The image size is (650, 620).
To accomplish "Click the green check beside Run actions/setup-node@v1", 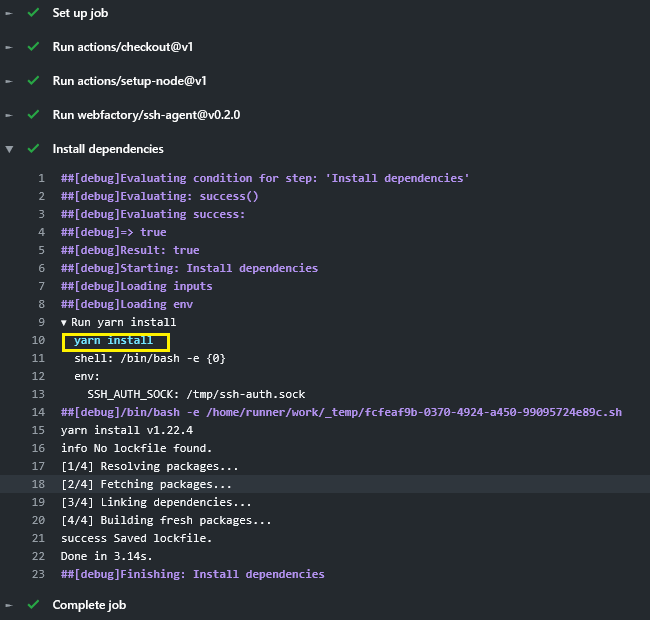I will click(x=33, y=81).
